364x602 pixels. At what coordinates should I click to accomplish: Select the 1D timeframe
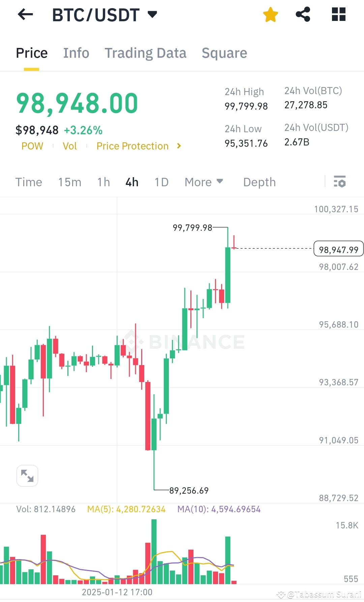pos(161,182)
